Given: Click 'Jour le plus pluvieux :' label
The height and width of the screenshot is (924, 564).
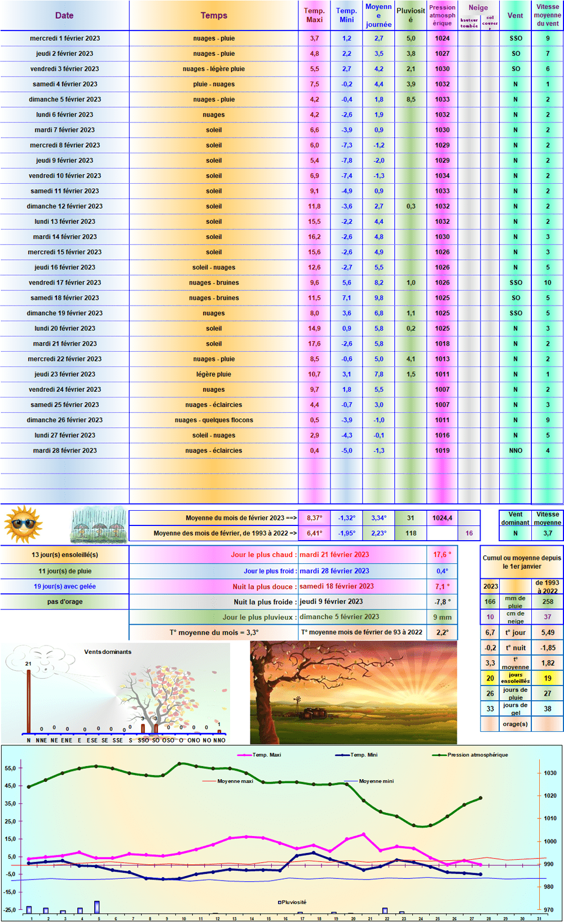Looking at the screenshot, I should pyautogui.click(x=259, y=617).
